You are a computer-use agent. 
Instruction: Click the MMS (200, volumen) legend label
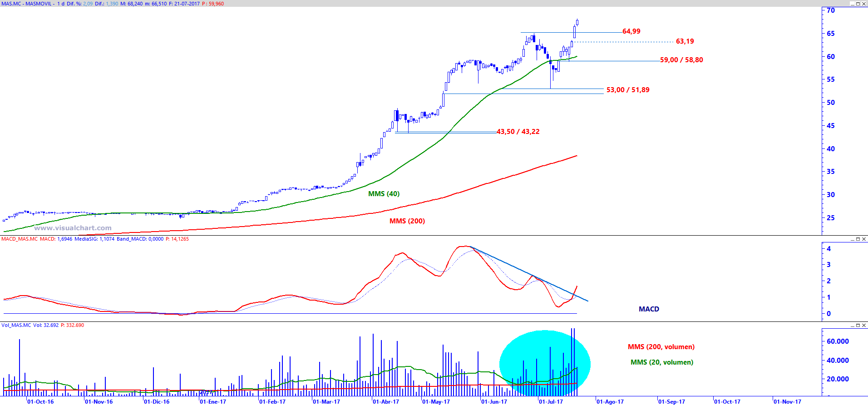coord(661,347)
